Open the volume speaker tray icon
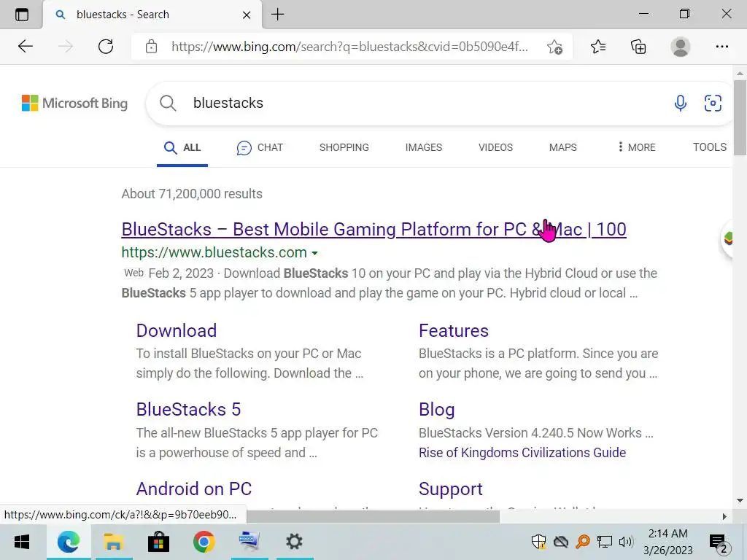Image resolution: width=747 pixels, height=560 pixels. click(625, 542)
